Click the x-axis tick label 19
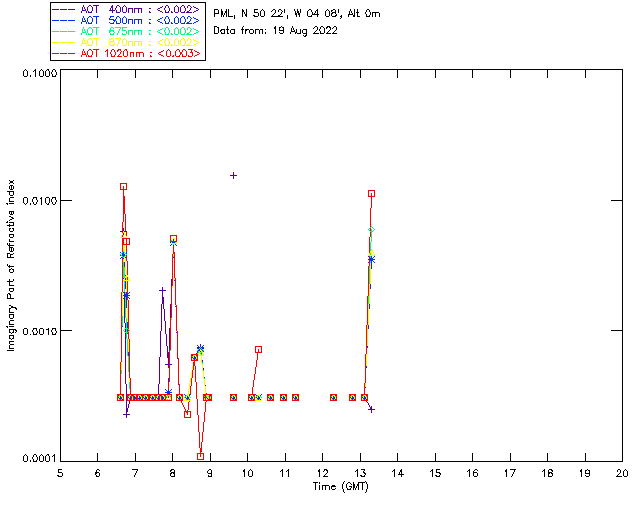The image size is (640, 512). pyautogui.click(x=585, y=473)
